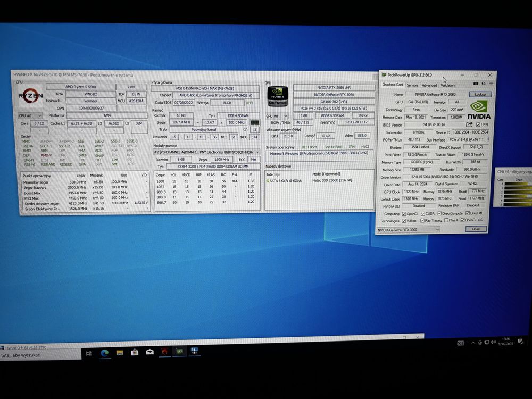This screenshot has height=399, width=532.
Task: Open Microsoft Edge from the taskbar
Action: click(x=104, y=353)
